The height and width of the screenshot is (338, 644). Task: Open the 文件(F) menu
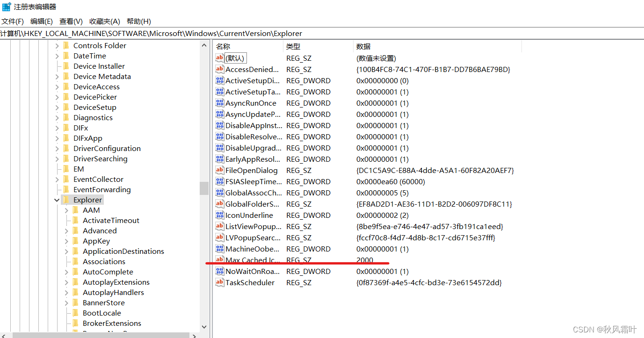click(13, 22)
